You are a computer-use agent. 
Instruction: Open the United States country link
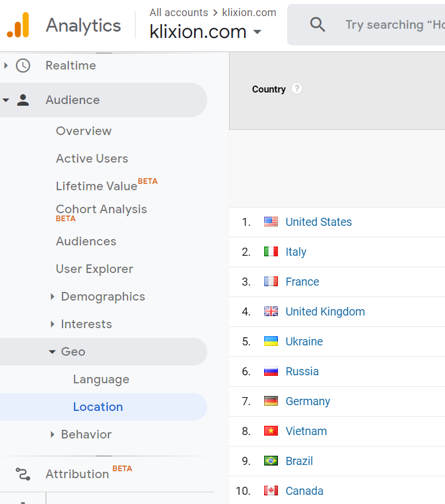[319, 222]
